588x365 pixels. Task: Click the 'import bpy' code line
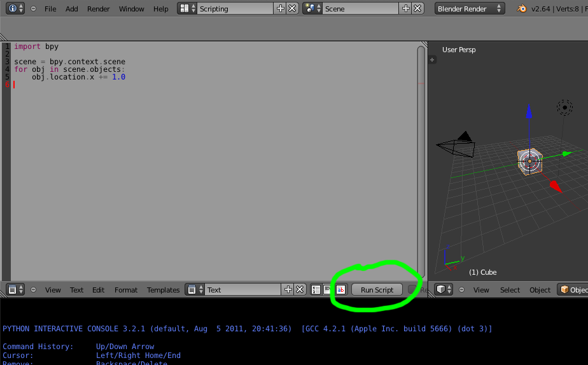(36, 46)
